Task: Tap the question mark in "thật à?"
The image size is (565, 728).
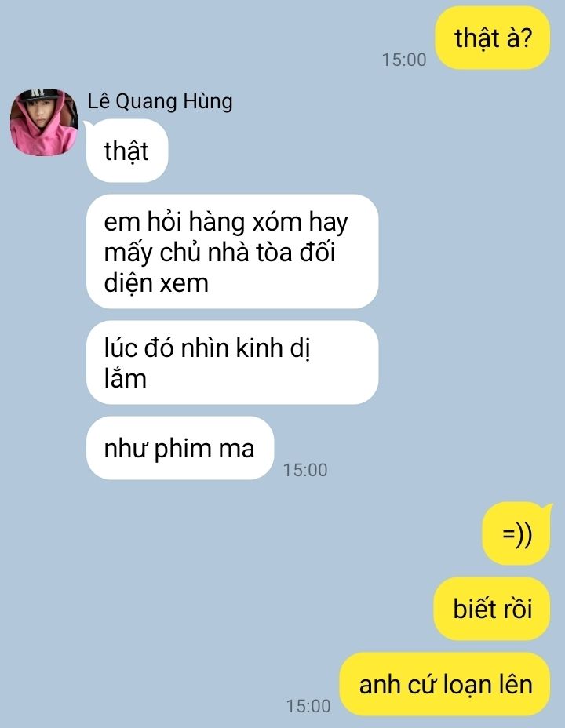Action: pos(526,38)
